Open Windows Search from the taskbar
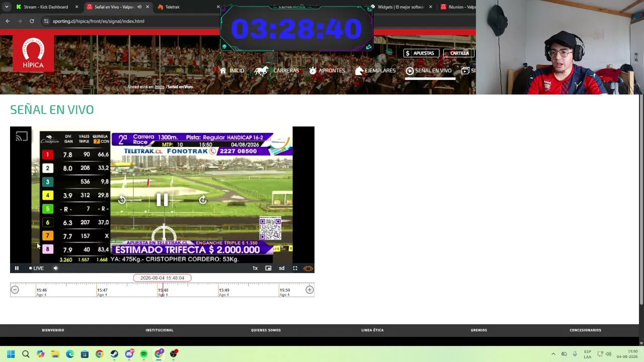The width and height of the screenshot is (644, 362). [26, 354]
